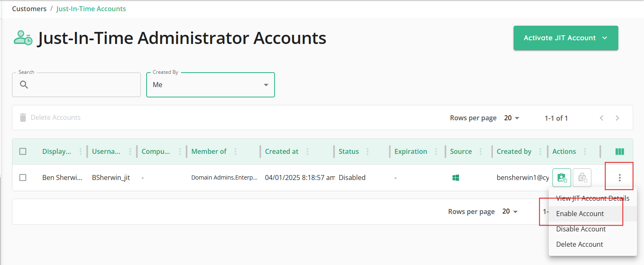Click the JIT user-clock icon beside page title
This screenshot has width=644, height=265.
pyautogui.click(x=23, y=38)
